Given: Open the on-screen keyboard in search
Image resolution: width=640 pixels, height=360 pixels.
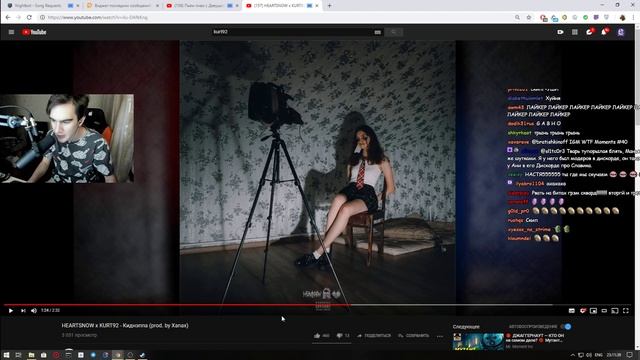Looking at the screenshot, I should point(378,32).
